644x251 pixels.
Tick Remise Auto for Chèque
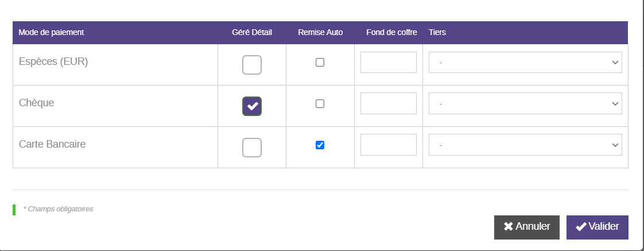[x=320, y=104]
